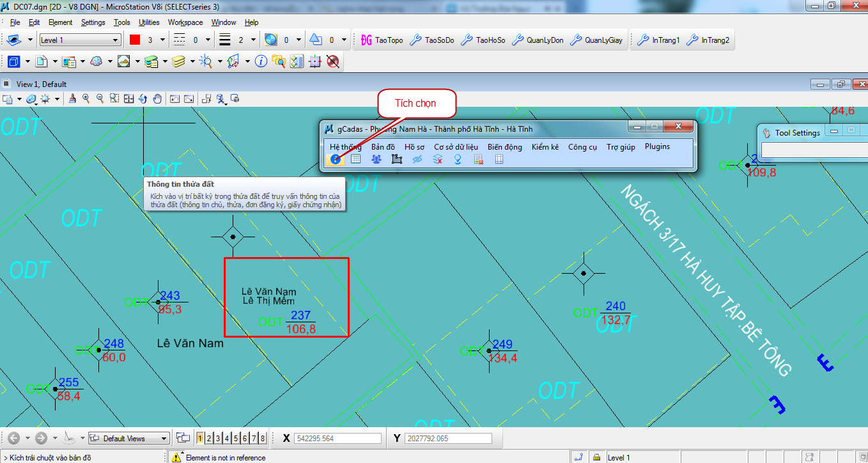Open the line weight dropdown arrow

(254, 40)
